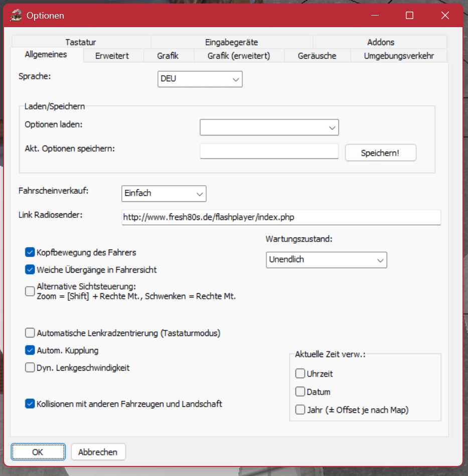468x476 pixels.
Task: Enable Alternative Sichtsteuerung checkbox
Action: 30,291
